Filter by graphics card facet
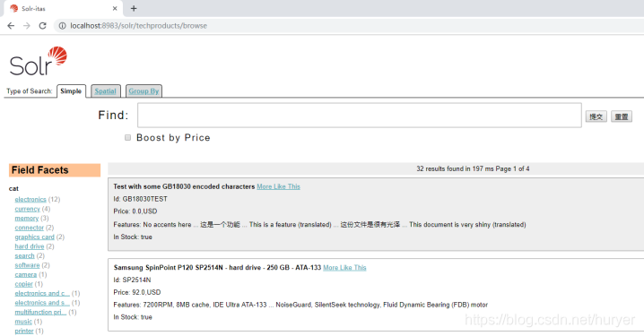Image resolution: width=644 pixels, height=336 pixels. point(34,237)
